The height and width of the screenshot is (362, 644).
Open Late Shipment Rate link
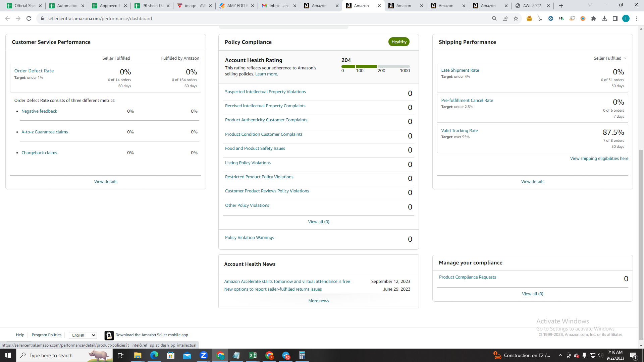[x=460, y=70]
